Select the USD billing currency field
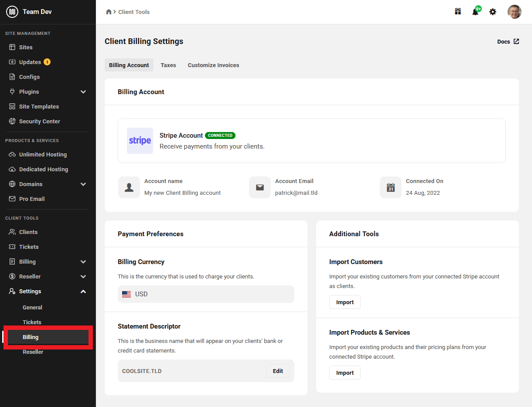The width and height of the screenshot is (532, 407). pos(206,294)
